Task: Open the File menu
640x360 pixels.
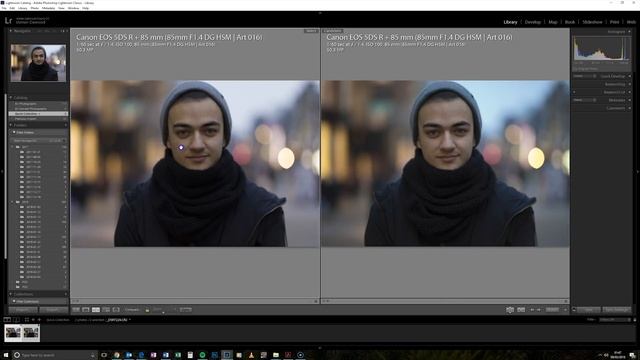Action: click(x=4, y=8)
